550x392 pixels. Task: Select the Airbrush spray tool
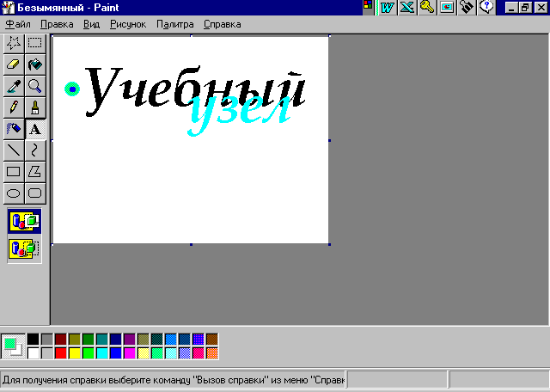coord(14,129)
